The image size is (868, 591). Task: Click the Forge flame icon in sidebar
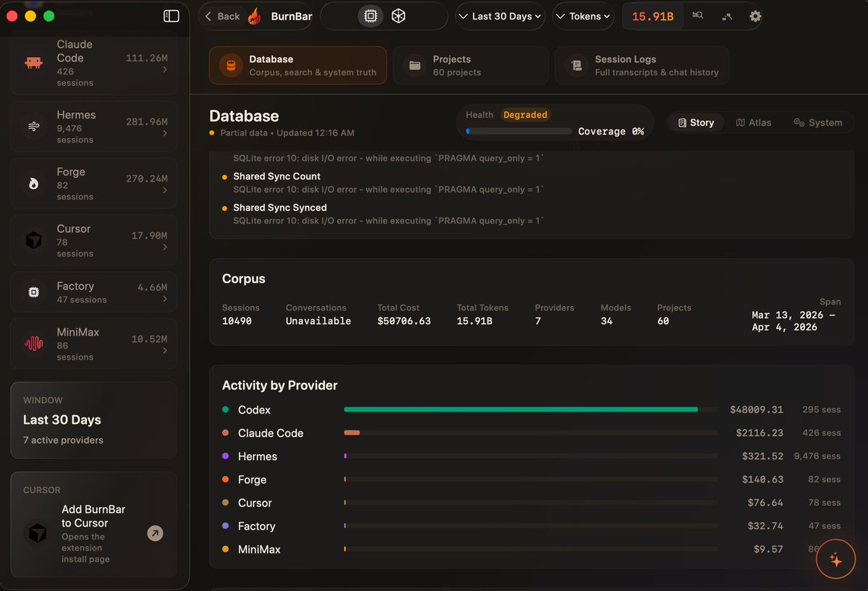(x=34, y=184)
